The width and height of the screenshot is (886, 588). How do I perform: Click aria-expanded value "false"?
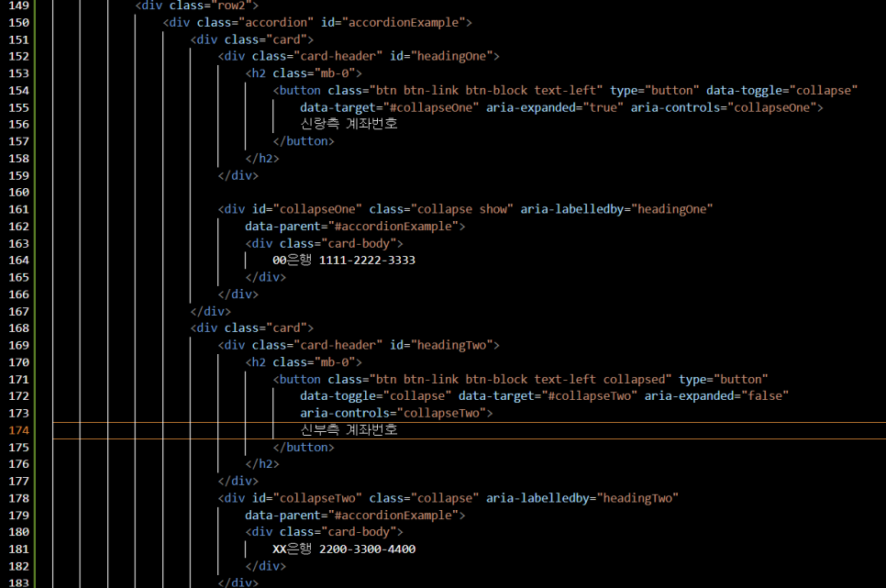tap(765, 395)
